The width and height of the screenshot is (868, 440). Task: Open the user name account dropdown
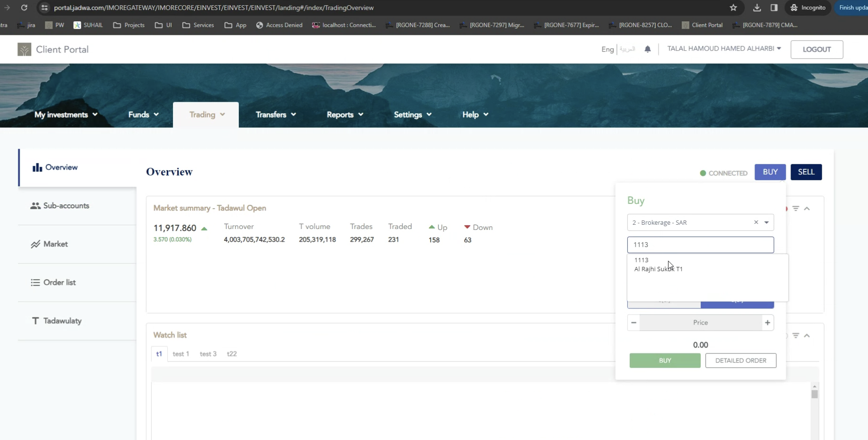click(x=724, y=49)
